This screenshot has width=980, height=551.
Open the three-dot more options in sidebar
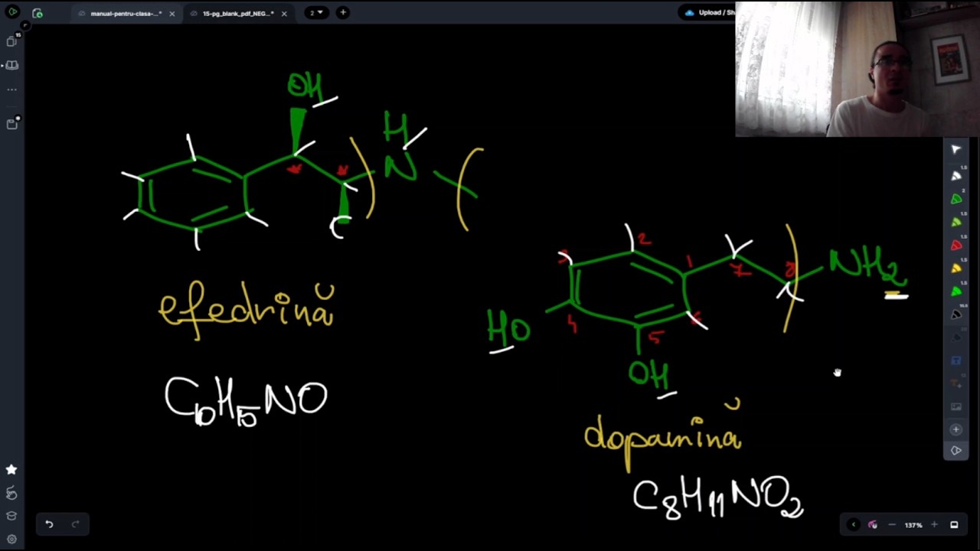(12, 90)
